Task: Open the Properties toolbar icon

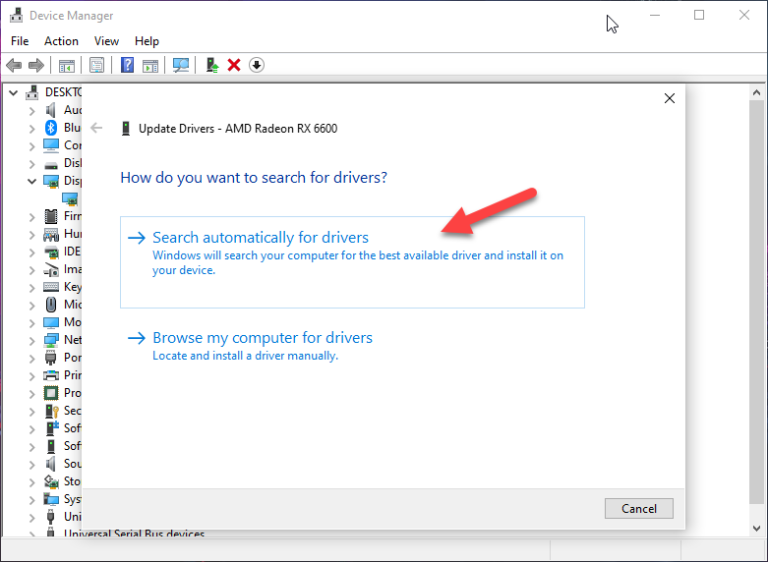Action: tap(97, 65)
